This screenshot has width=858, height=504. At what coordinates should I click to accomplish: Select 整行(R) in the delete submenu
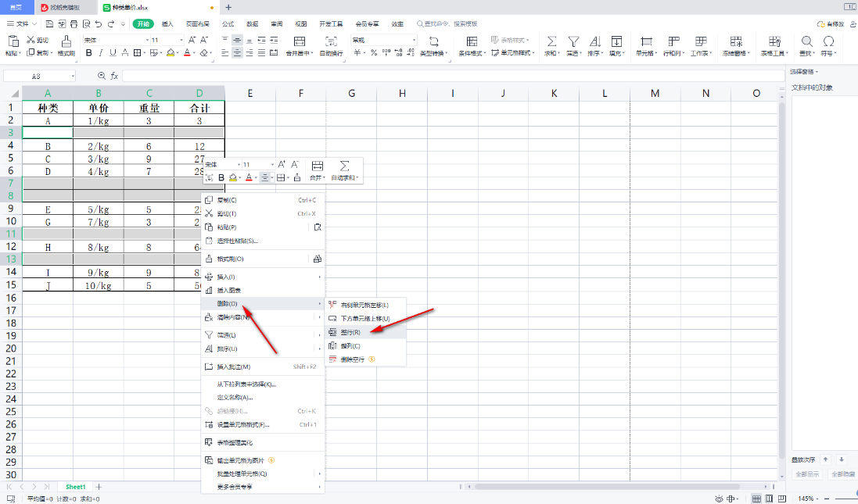[x=365, y=332]
